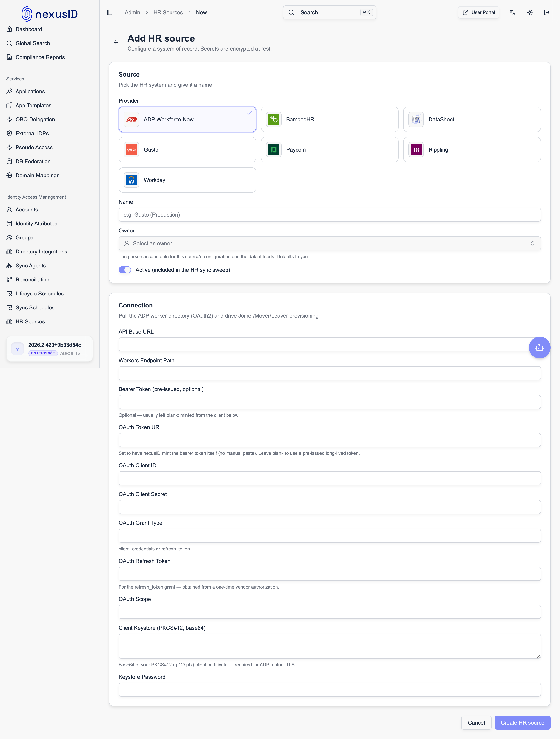Screen dimensions: 560x739
Task: Click the API Base URL field
Action: 329,344
